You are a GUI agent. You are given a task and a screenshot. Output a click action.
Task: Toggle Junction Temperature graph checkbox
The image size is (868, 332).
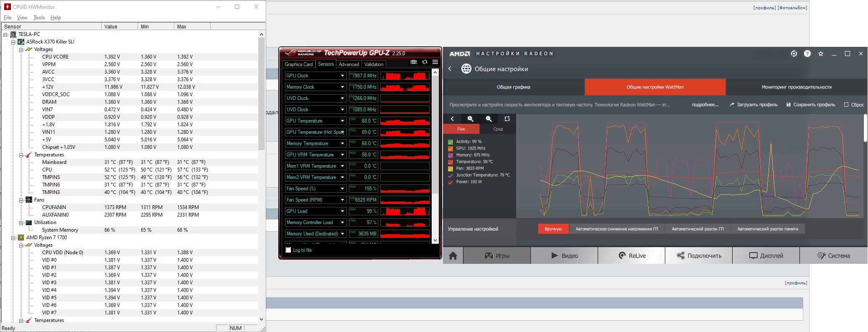coord(451,175)
